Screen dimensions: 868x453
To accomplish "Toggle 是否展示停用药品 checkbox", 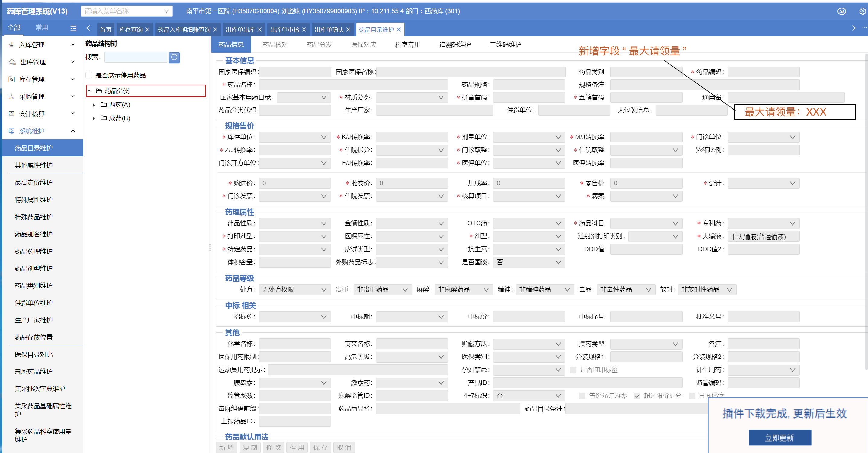I will pos(89,75).
